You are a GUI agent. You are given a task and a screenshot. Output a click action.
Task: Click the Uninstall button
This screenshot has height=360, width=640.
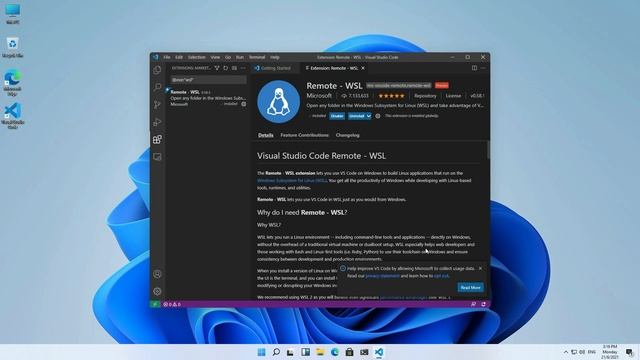click(x=357, y=116)
